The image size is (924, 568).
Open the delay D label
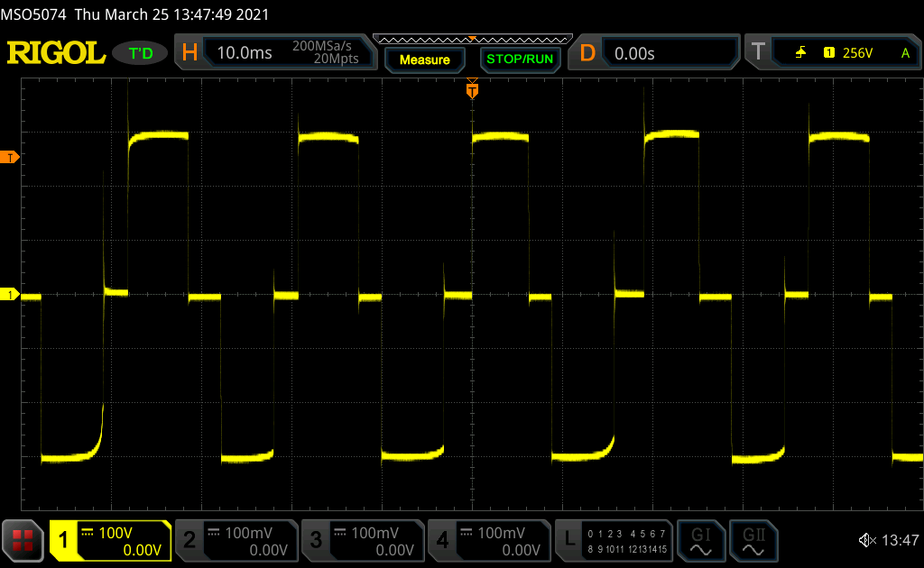pyautogui.click(x=587, y=53)
